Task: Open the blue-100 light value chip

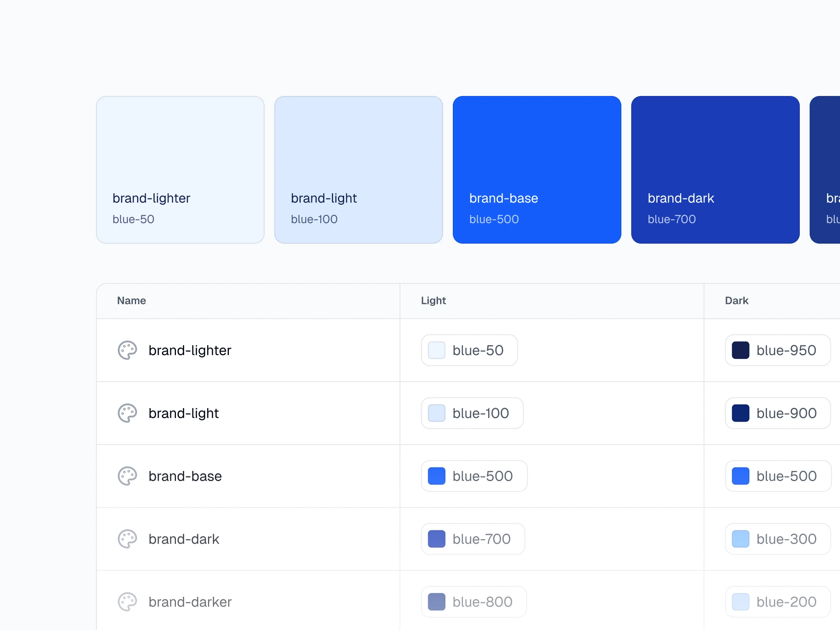Action: pyautogui.click(x=472, y=413)
